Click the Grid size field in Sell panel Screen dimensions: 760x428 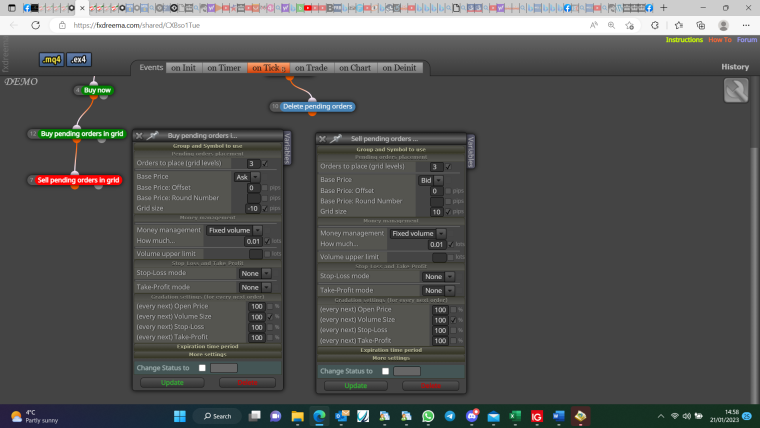click(436, 212)
